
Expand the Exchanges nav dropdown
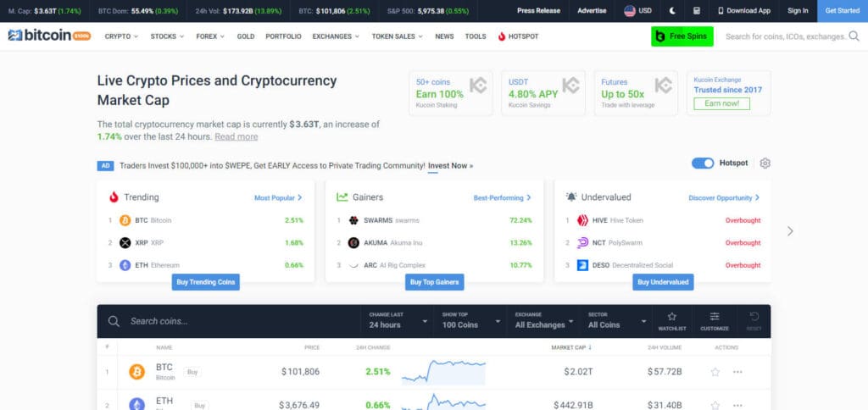(x=336, y=36)
